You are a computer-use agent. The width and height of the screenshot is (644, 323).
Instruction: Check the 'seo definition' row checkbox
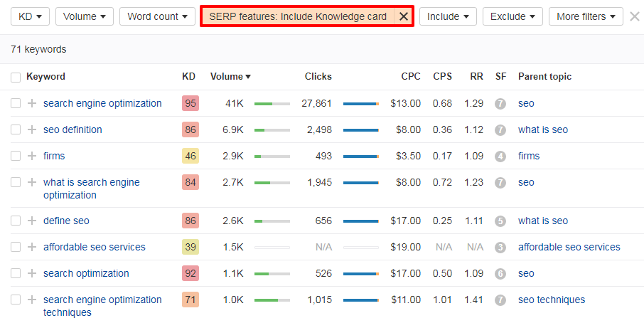(16, 129)
